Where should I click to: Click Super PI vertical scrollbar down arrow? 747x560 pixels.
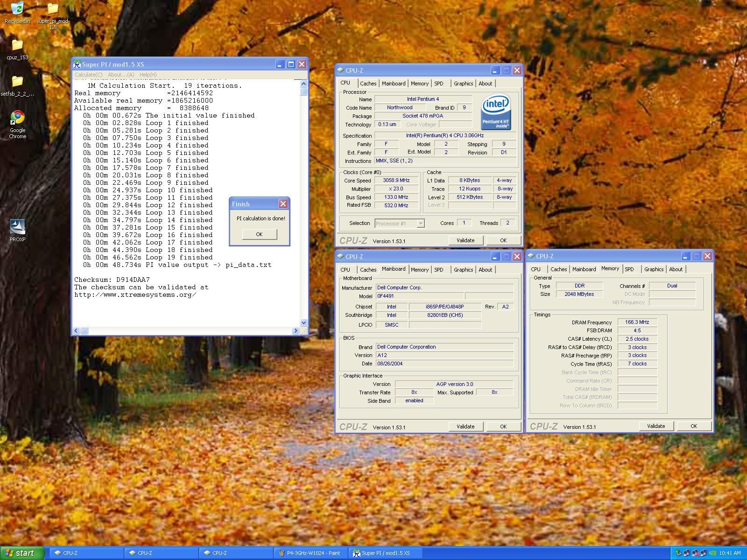(x=304, y=322)
